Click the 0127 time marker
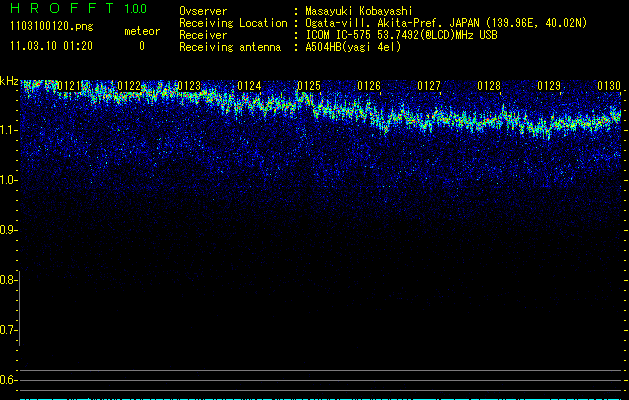 click(x=429, y=87)
